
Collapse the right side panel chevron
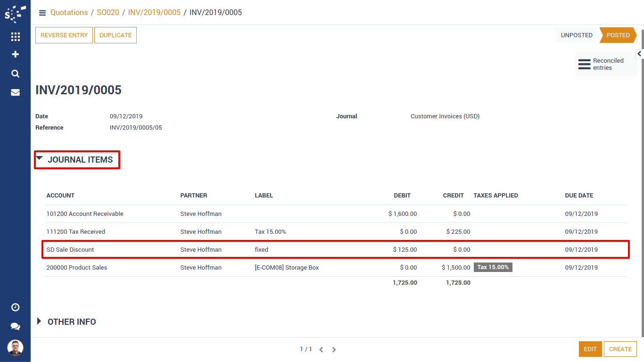click(x=639, y=54)
